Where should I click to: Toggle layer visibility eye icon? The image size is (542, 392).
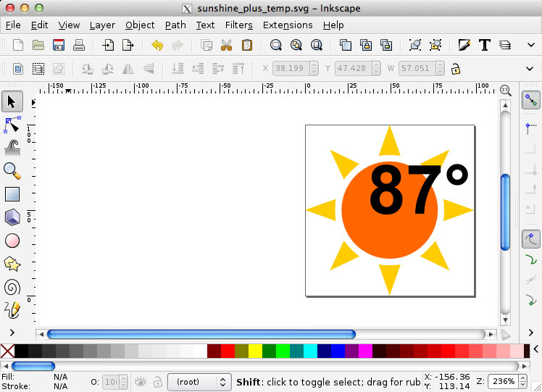point(141,382)
